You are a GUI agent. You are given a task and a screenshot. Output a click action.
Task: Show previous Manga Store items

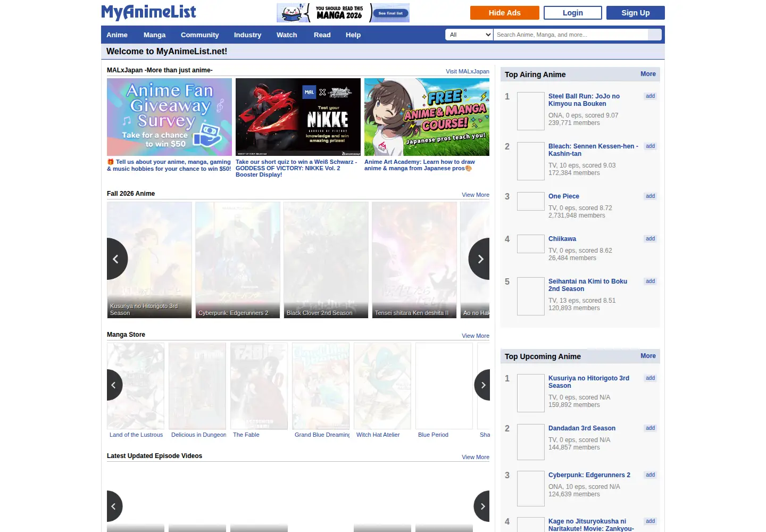coord(114,385)
